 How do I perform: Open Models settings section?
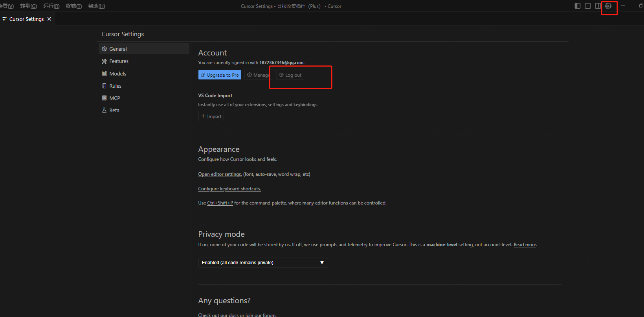(x=144, y=74)
